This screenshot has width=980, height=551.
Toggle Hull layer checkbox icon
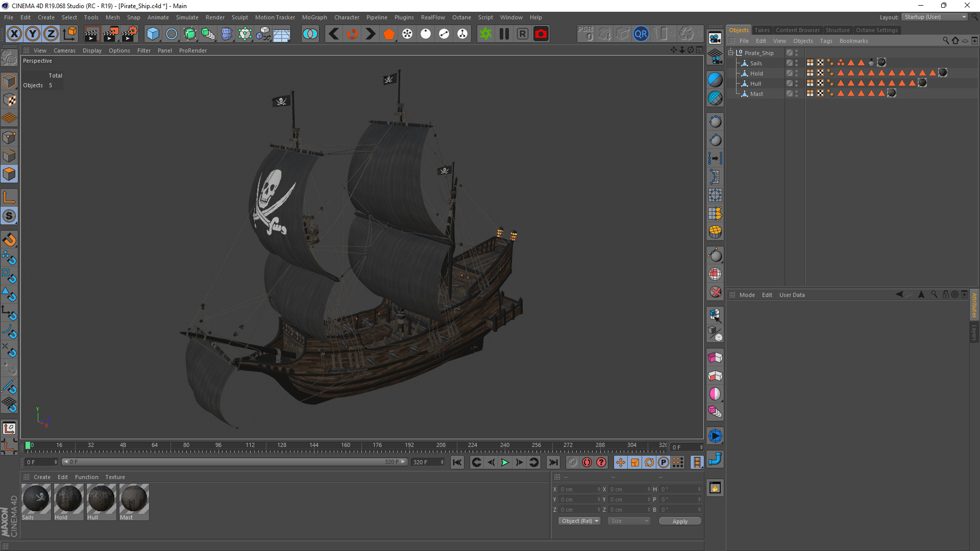click(x=789, y=83)
